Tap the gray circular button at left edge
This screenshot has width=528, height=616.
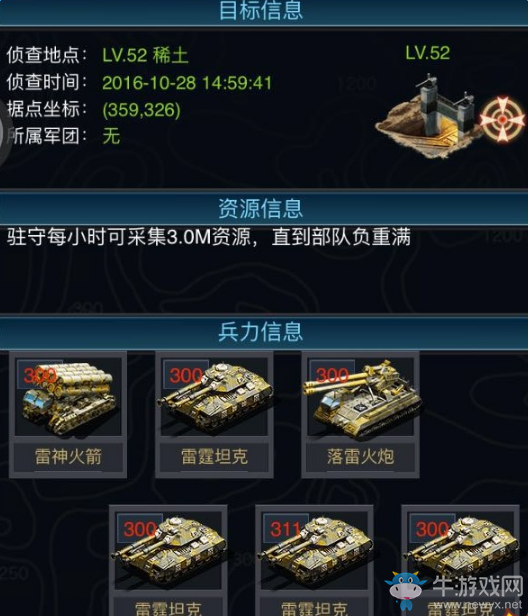(3, 136)
